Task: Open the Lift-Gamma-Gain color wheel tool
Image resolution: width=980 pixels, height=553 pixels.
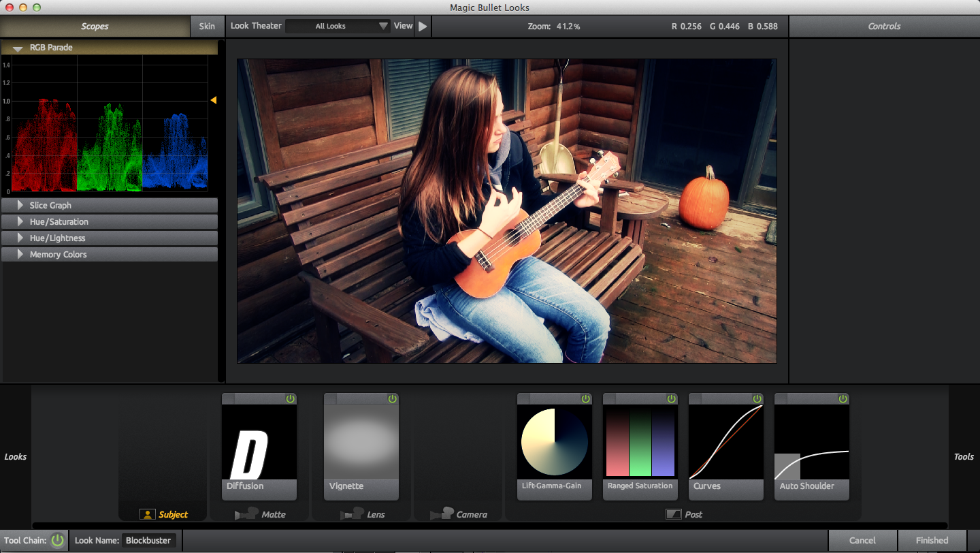Action: (554, 442)
